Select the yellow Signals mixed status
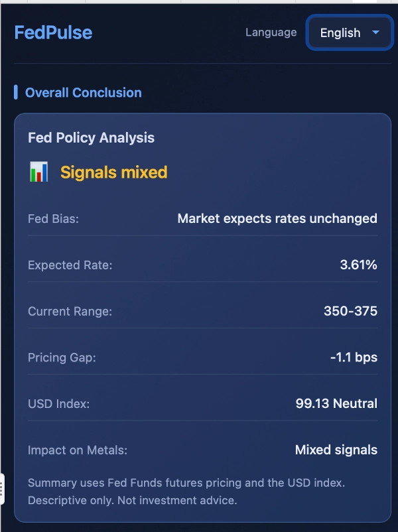The width and height of the screenshot is (398, 532). click(x=113, y=172)
